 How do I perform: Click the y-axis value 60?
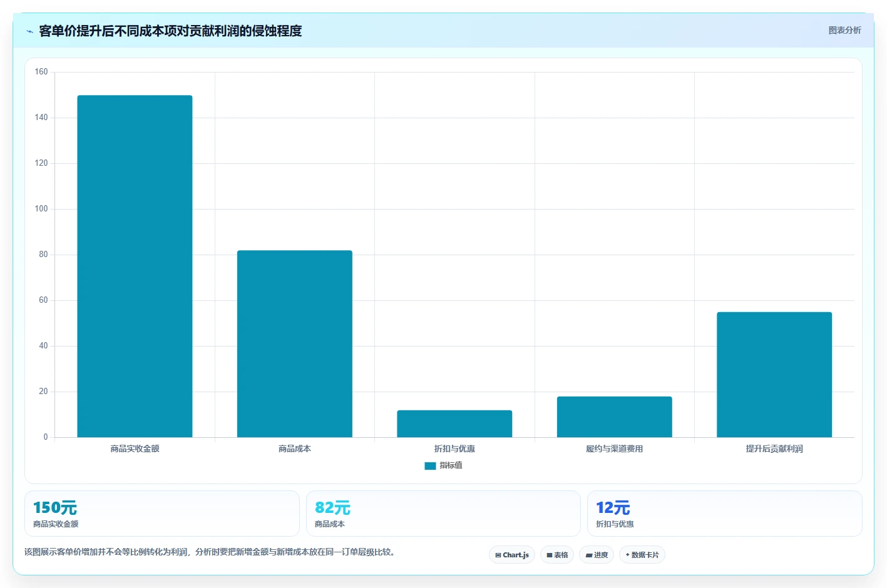pos(43,300)
